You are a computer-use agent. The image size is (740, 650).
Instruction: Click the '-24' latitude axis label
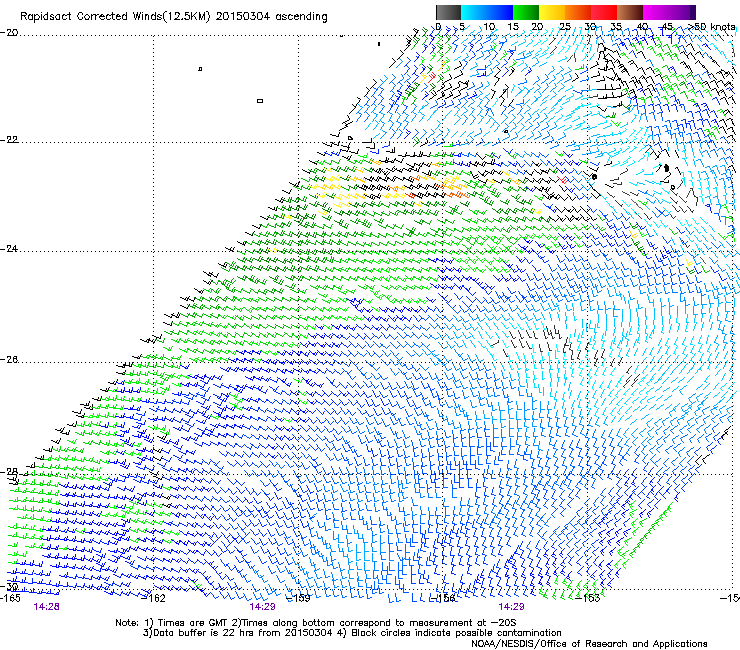coord(9,248)
